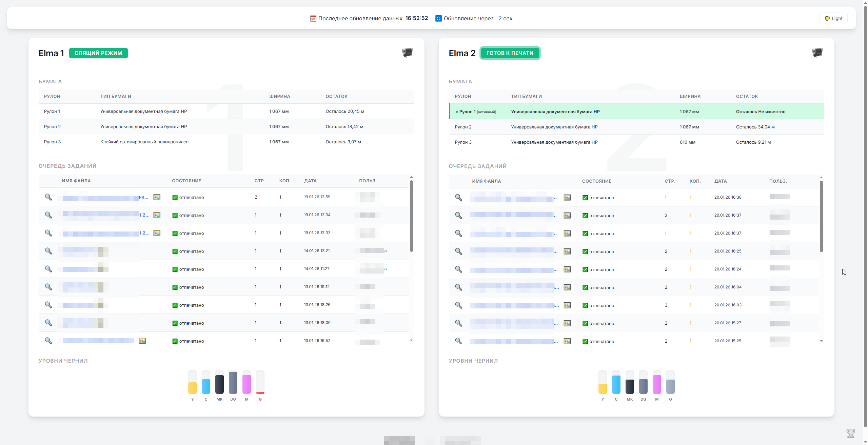Click the image thumbnail icon beside the first Elma 2 filename
The image size is (868, 445).
[x=567, y=197]
